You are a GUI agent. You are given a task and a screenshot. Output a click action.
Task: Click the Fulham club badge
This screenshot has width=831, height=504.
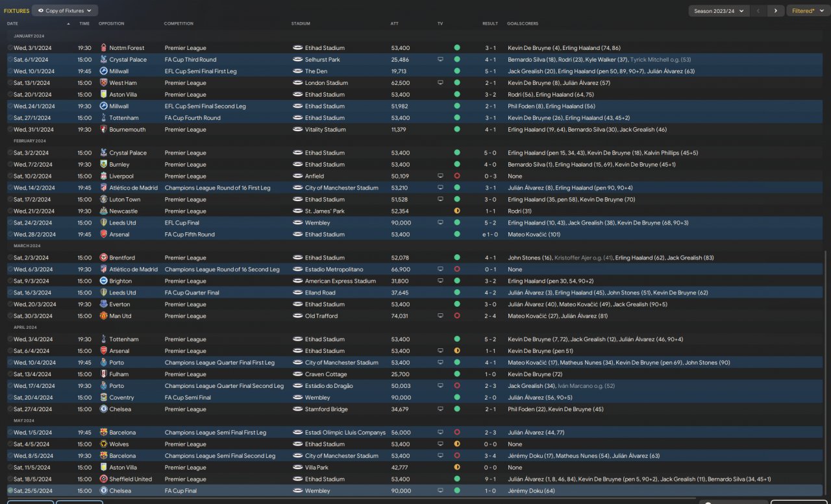[x=103, y=375]
